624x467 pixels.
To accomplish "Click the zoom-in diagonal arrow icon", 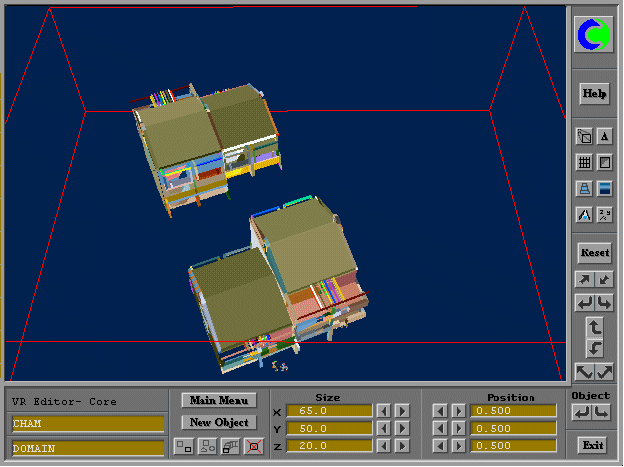I will tap(585, 280).
